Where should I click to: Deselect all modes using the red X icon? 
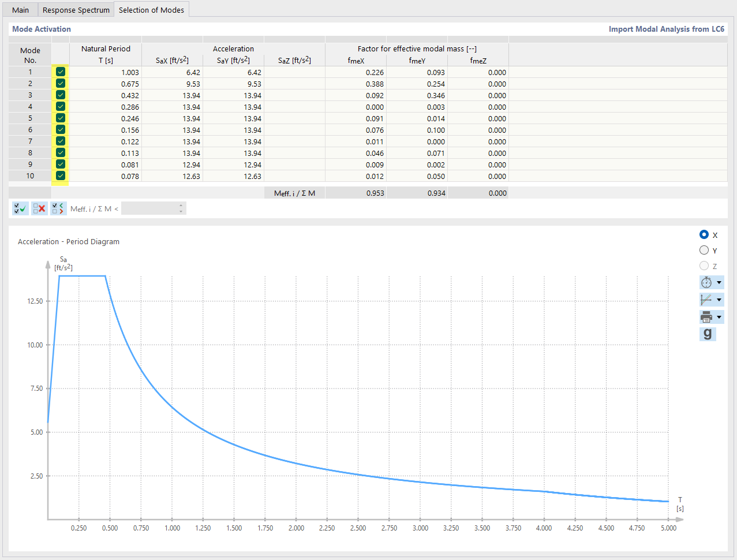[39, 208]
